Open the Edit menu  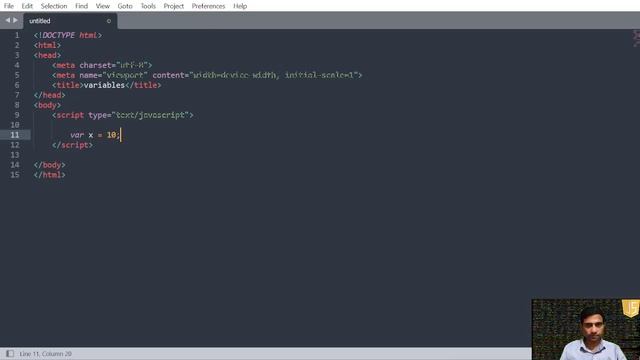pyautogui.click(x=27, y=6)
